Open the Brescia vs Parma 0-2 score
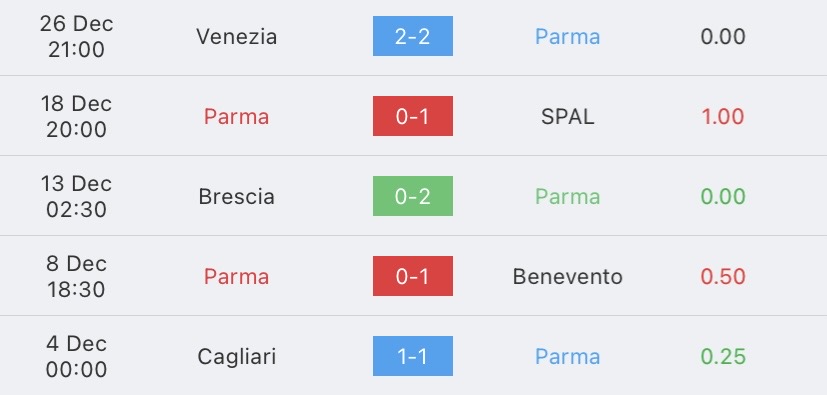The height and width of the screenshot is (395, 827). point(412,196)
